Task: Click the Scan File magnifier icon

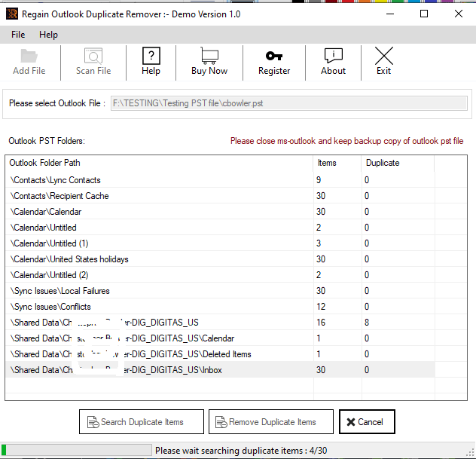Action: 93,56
